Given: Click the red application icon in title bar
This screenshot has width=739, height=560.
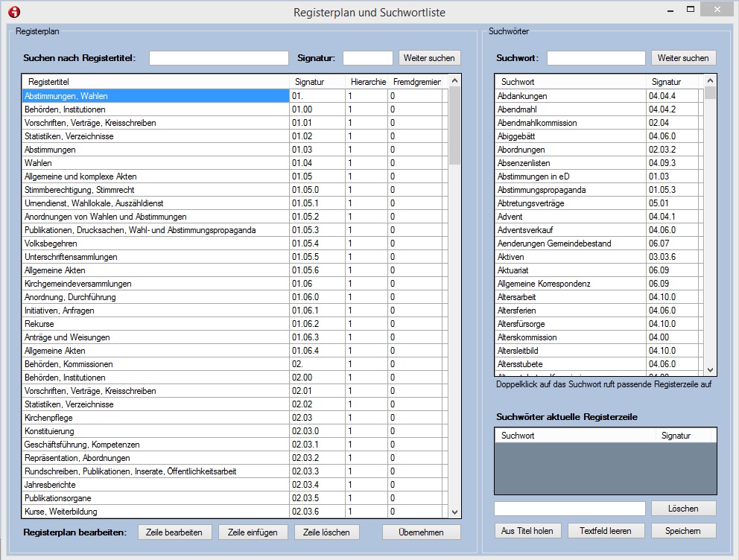Looking at the screenshot, I should pos(13,12).
